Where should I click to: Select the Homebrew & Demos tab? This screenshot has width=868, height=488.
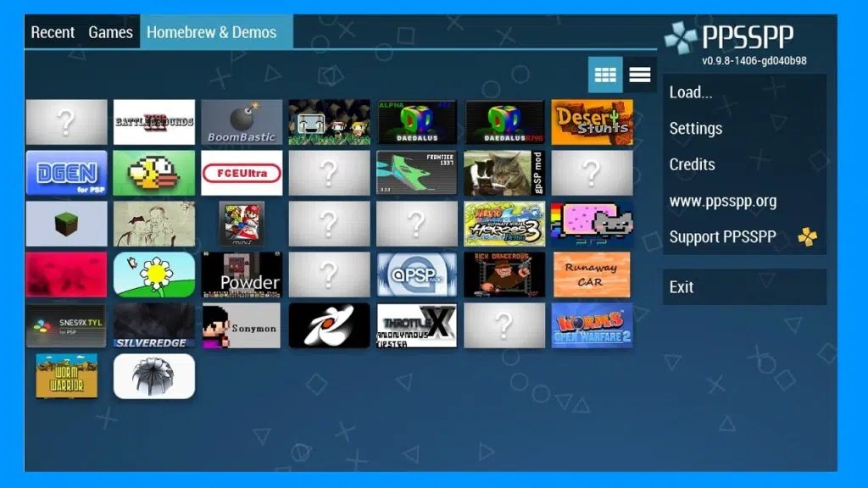tap(216, 32)
